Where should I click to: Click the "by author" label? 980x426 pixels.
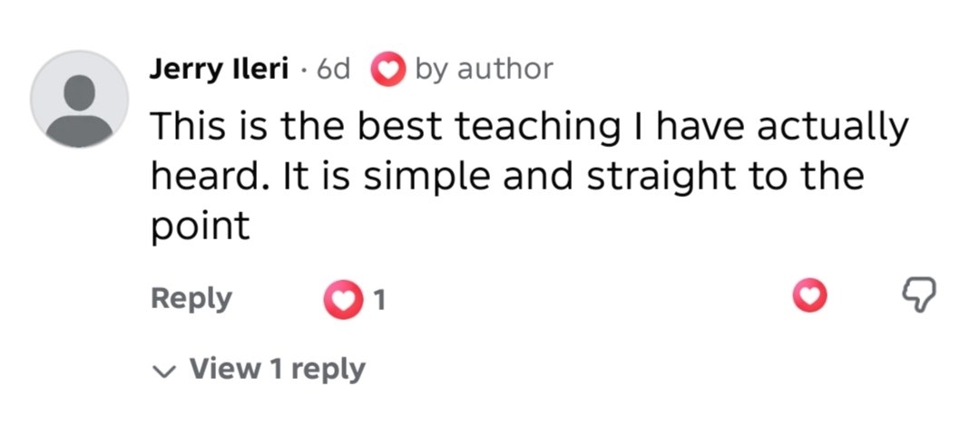[484, 70]
